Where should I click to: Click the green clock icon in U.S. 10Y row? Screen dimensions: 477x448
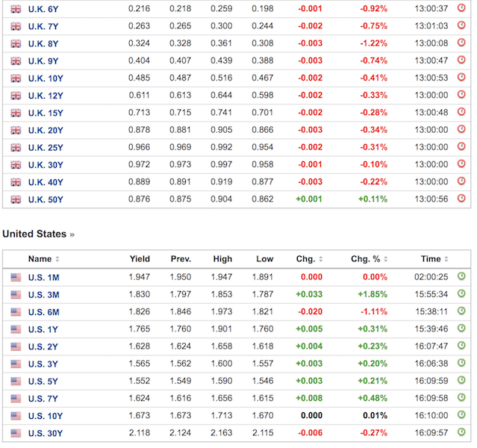click(x=461, y=415)
